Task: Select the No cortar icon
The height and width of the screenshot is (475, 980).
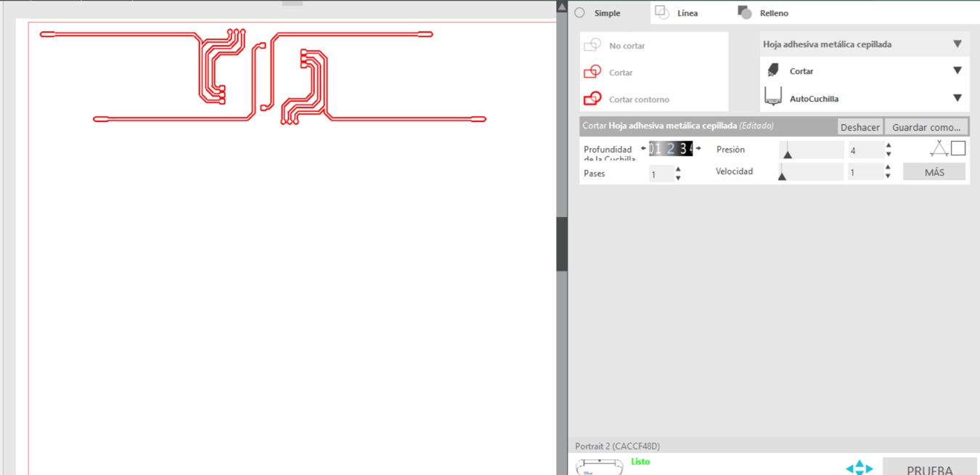Action: (x=592, y=45)
